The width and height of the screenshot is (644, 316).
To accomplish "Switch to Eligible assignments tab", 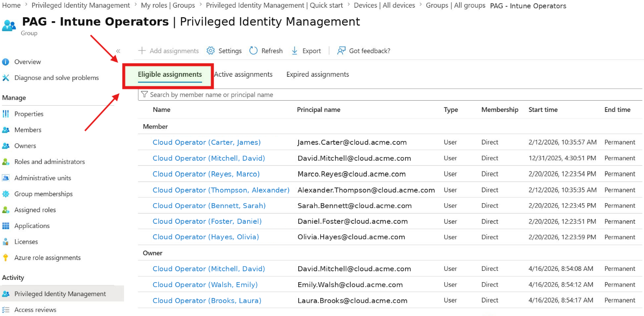I will click(170, 74).
